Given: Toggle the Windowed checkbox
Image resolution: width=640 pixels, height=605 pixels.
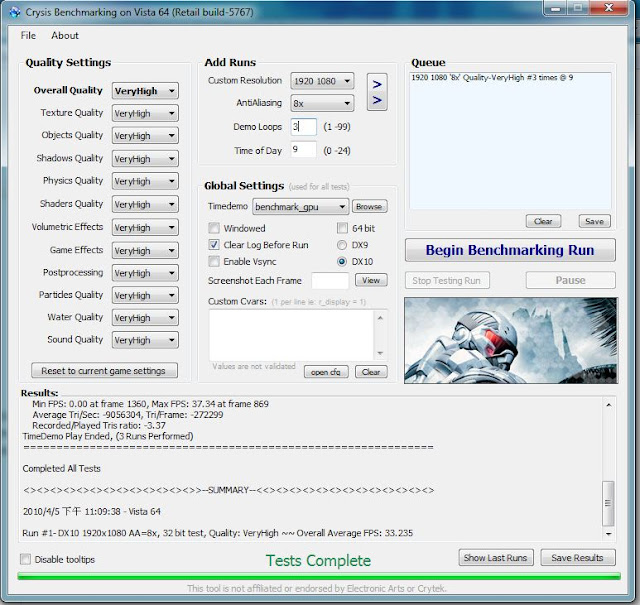Looking at the screenshot, I should click(x=214, y=228).
